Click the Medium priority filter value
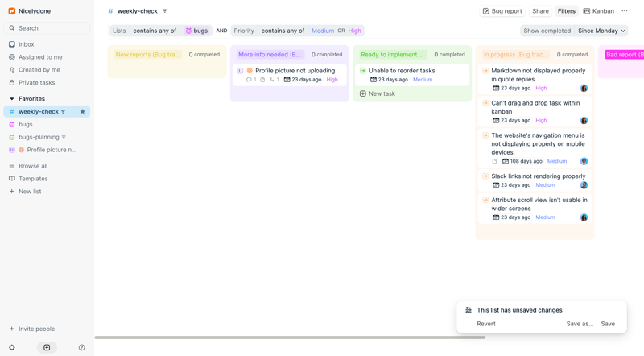Viewport: 644px width, 356px height. [x=323, y=31]
